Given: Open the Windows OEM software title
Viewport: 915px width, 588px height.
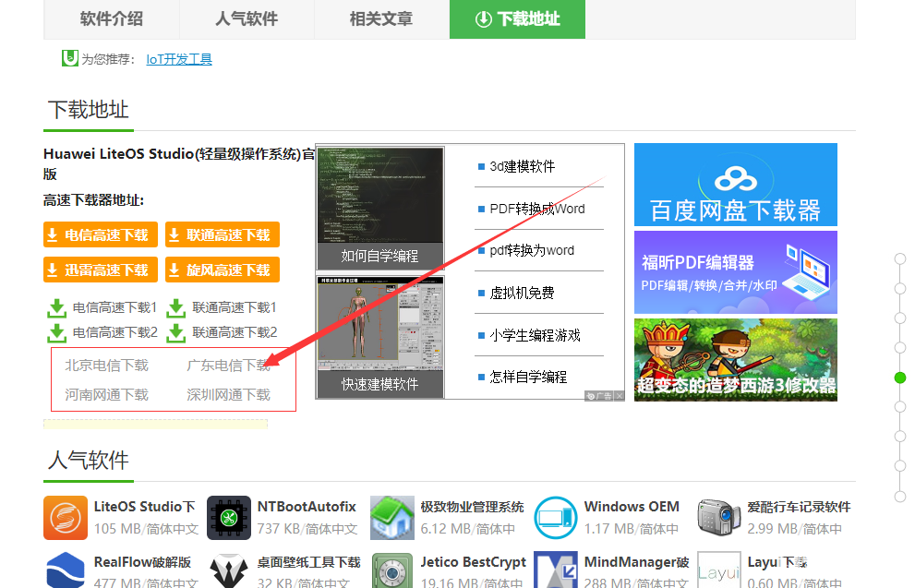Looking at the screenshot, I should 632,507.
